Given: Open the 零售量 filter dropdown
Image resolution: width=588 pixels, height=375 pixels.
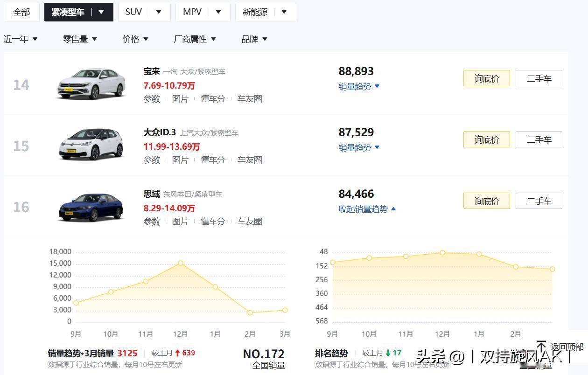Looking at the screenshot, I should (x=80, y=39).
